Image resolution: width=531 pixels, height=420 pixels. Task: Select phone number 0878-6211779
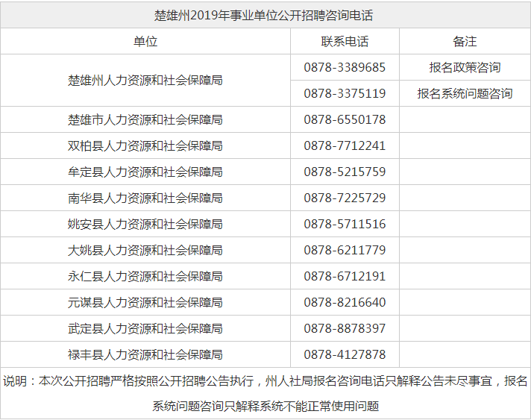click(345, 250)
